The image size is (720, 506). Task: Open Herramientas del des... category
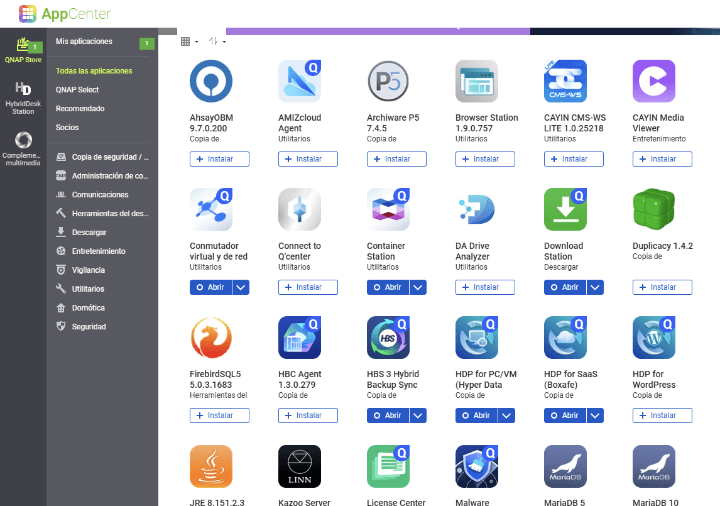click(x=102, y=214)
